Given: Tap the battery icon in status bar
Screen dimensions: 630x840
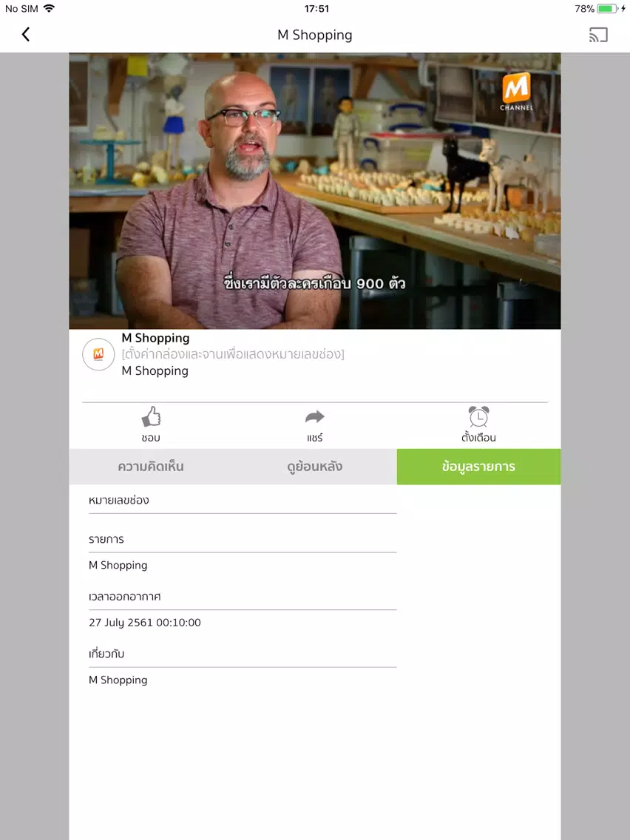Looking at the screenshot, I should (607, 9).
